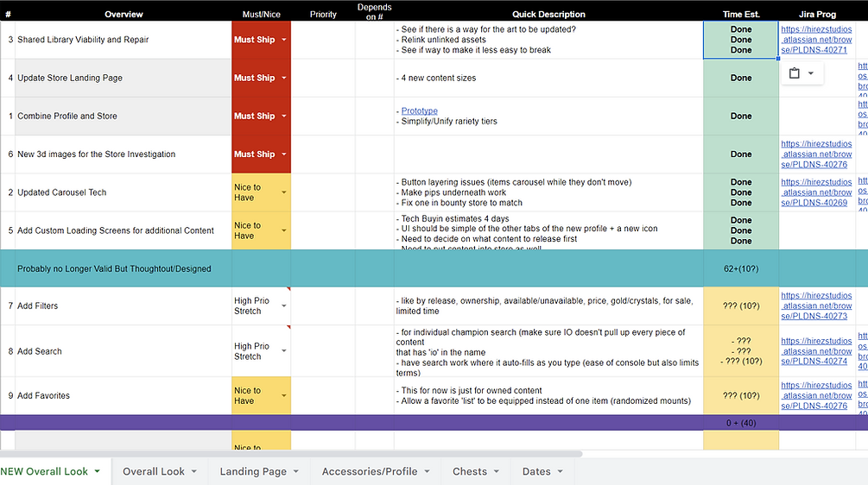Select the Time Est. column header

741,15
